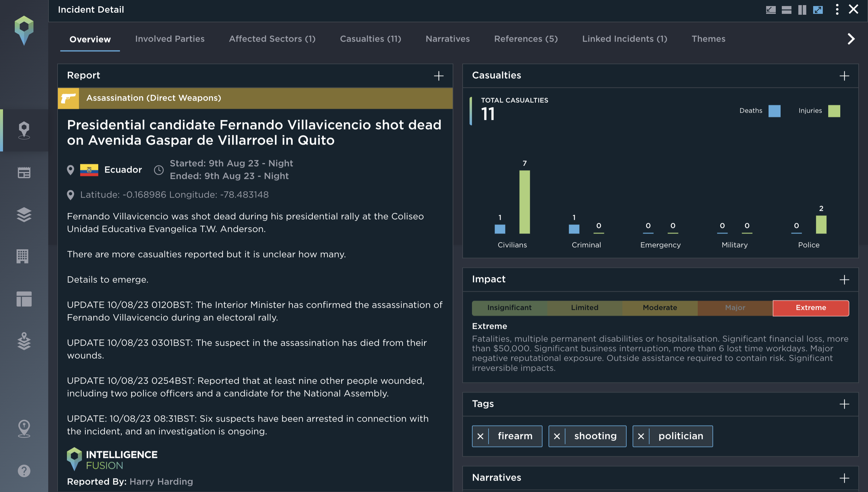Open the location marker icon near sidebar bottom
Screen dimensions: 868x492
(x=24, y=429)
